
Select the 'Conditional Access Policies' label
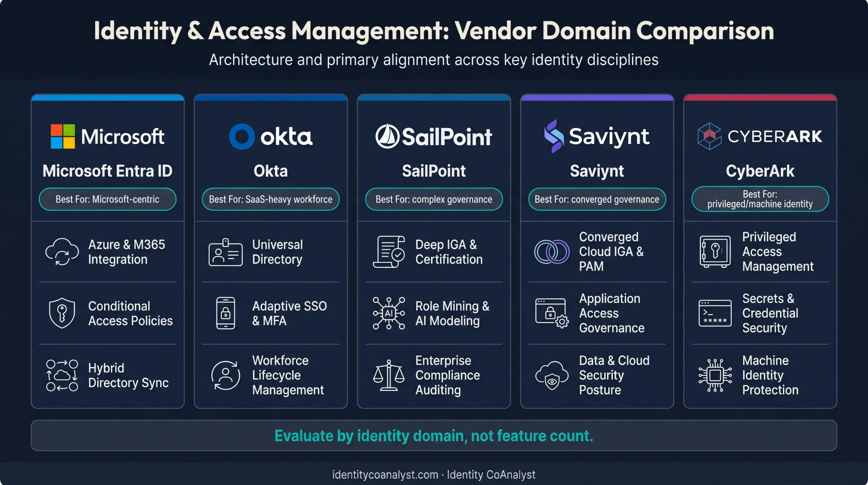click(131, 313)
